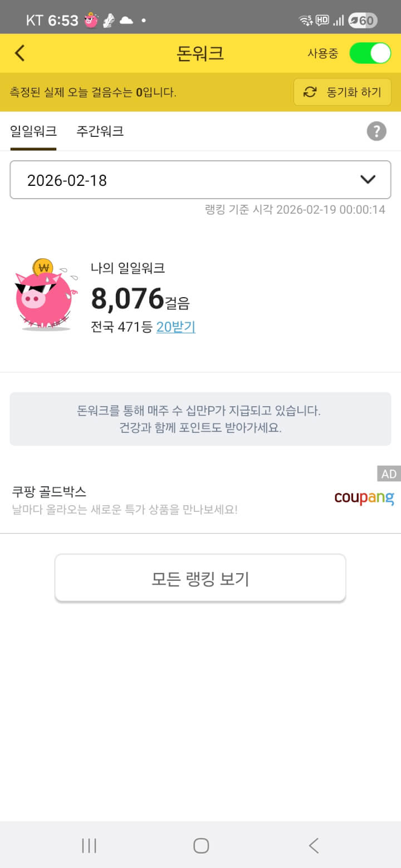Click the 20받기 reward link
401x868 pixels.
click(175, 327)
